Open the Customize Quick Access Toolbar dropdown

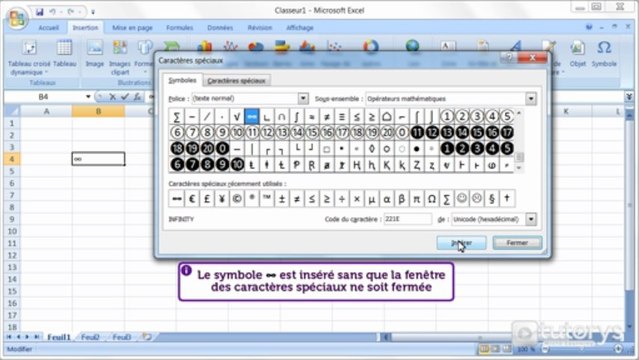(93, 12)
